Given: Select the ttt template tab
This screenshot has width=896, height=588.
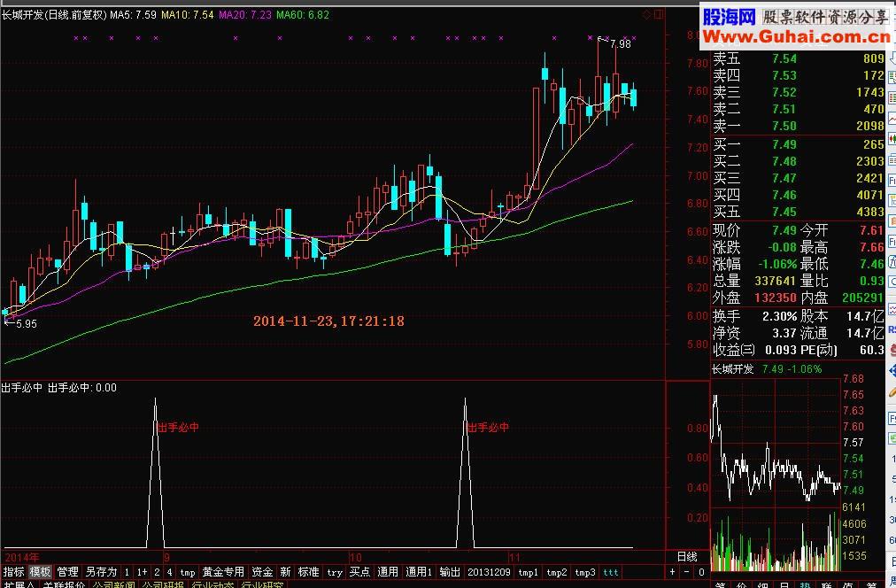Looking at the screenshot, I should click(611, 572).
